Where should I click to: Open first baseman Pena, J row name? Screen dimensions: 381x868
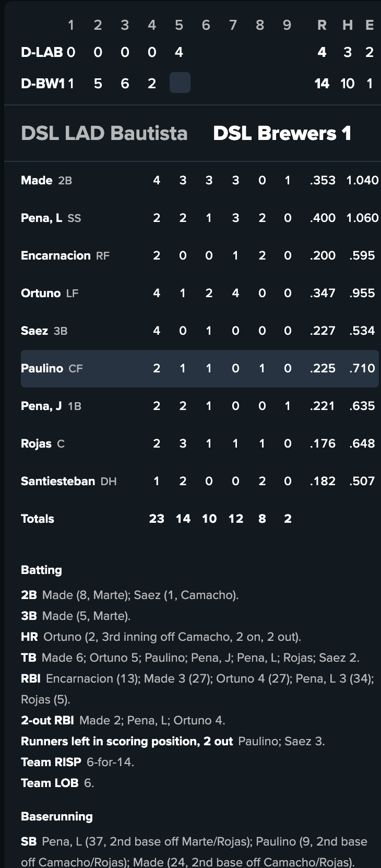click(x=41, y=406)
